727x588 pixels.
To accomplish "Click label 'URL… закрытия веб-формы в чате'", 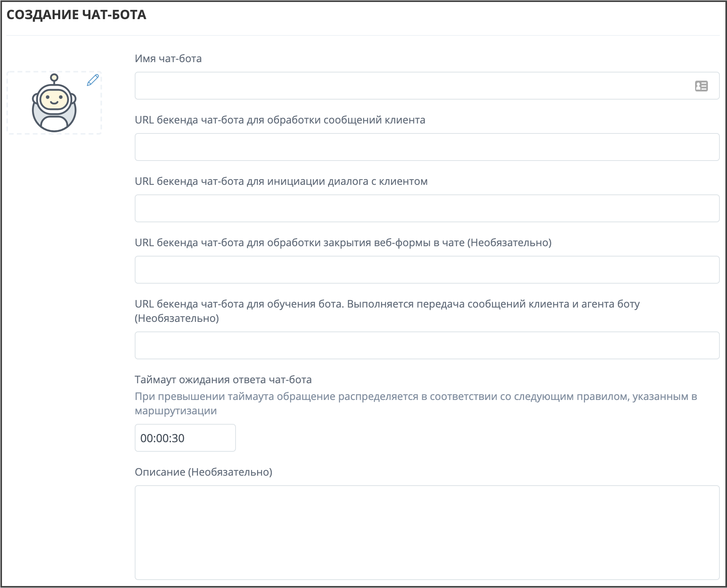I will point(343,243).
